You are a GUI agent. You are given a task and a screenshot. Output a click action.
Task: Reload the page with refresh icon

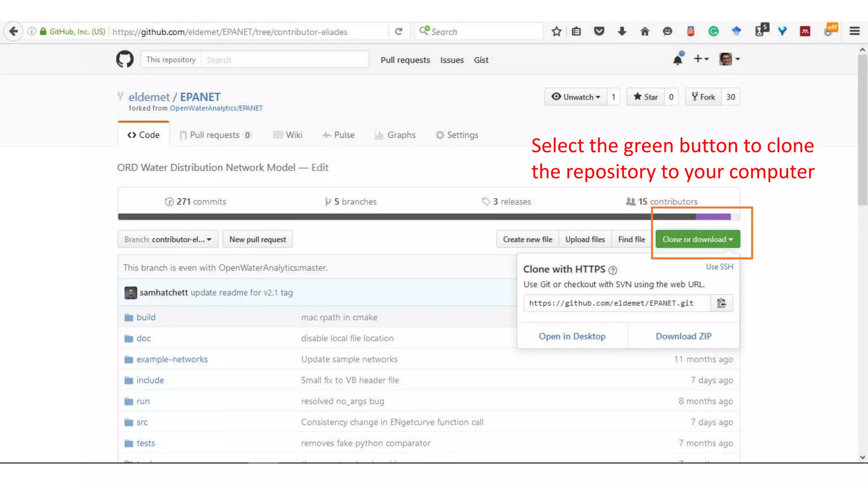coord(398,31)
